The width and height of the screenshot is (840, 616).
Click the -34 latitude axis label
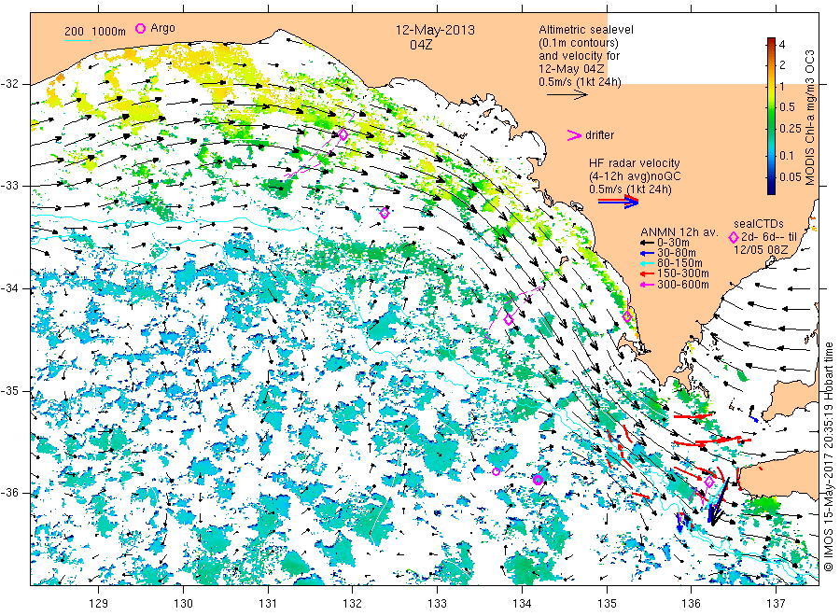coord(10,288)
